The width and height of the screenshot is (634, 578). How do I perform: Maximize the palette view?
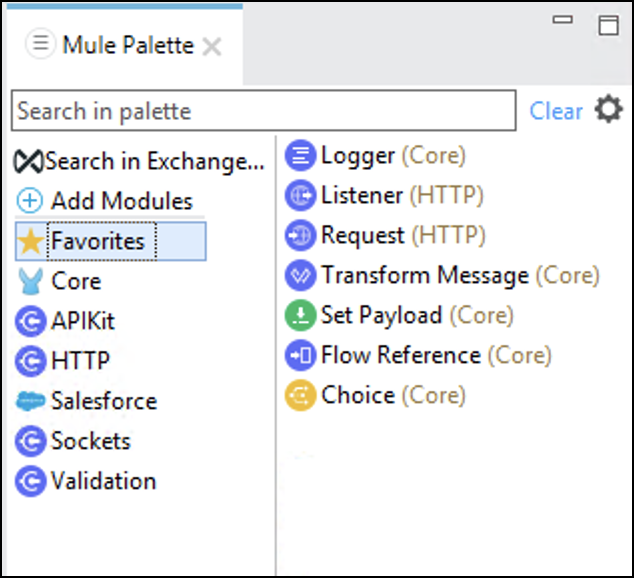point(609,25)
